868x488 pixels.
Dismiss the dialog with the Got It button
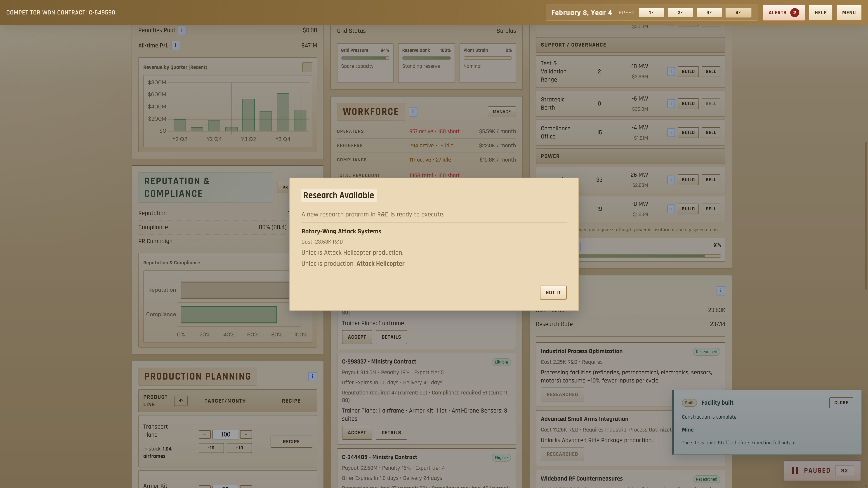(553, 292)
